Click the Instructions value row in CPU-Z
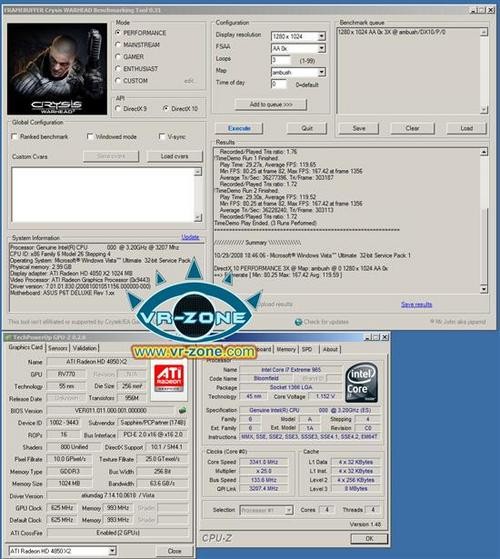This screenshot has width=500, height=559. [309, 437]
